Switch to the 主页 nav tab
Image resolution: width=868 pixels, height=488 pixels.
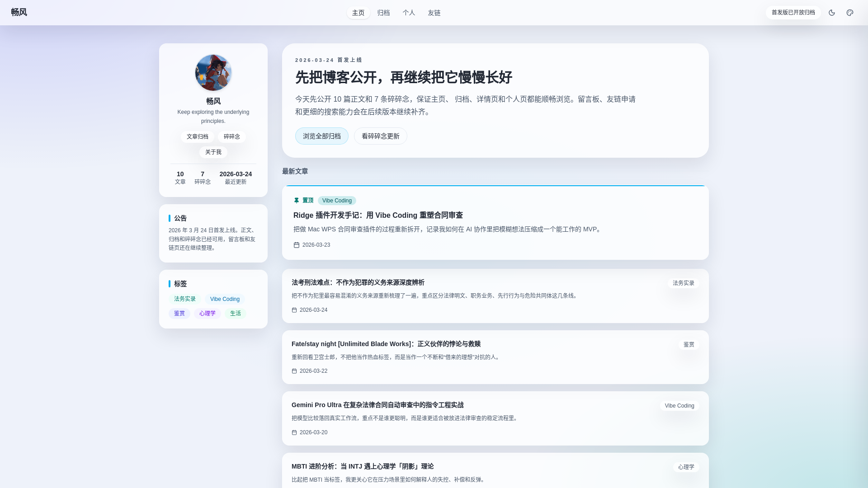(359, 13)
